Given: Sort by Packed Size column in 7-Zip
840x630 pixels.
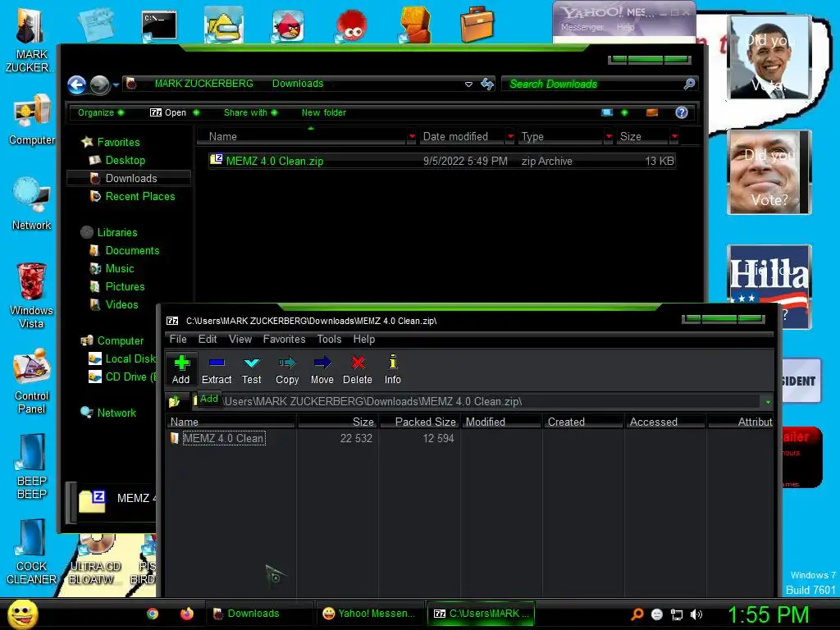Looking at the screenshot, I should point(419,422).
